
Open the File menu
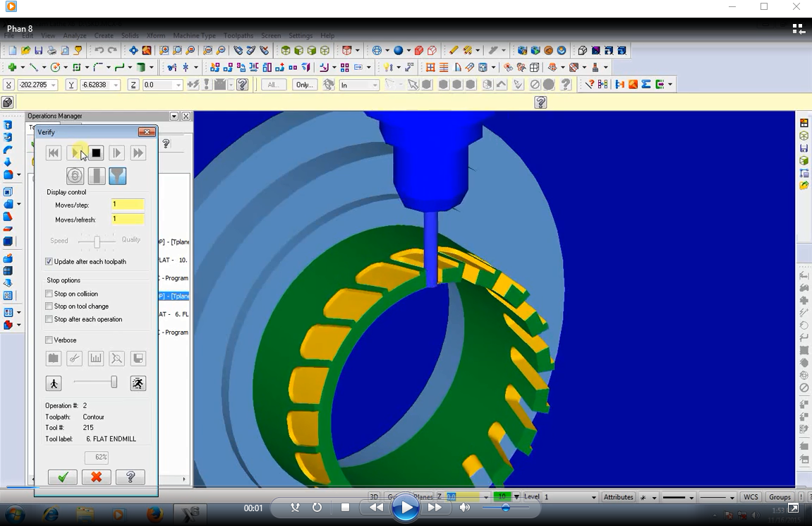(9, 36)
